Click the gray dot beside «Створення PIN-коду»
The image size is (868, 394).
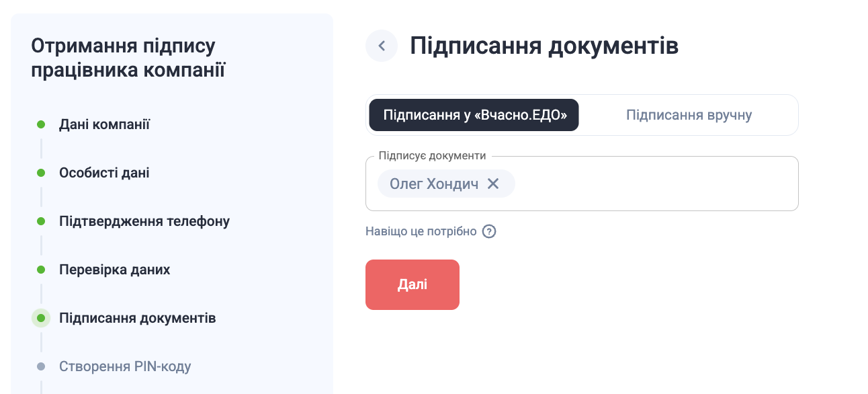click(41, 366)
